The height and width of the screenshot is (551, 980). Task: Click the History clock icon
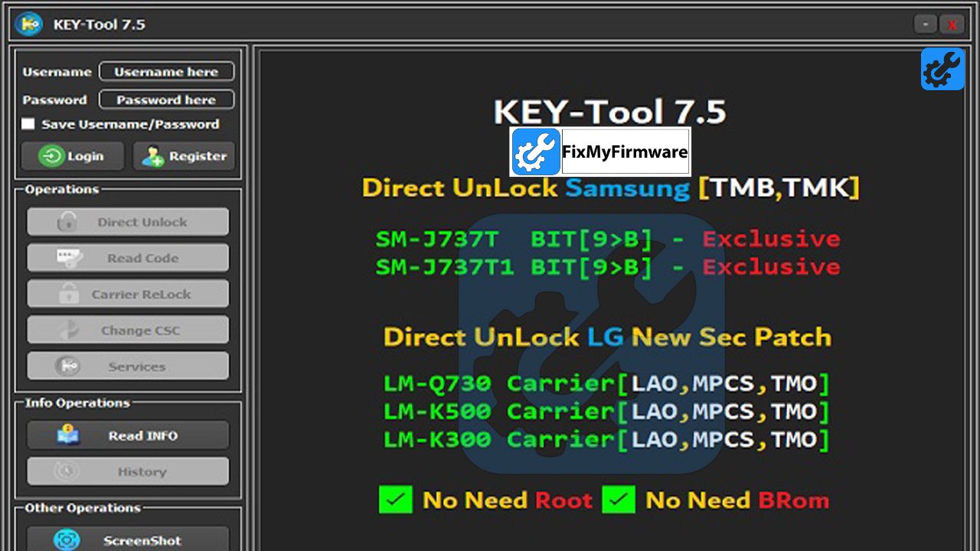click(x=67, y=471)
